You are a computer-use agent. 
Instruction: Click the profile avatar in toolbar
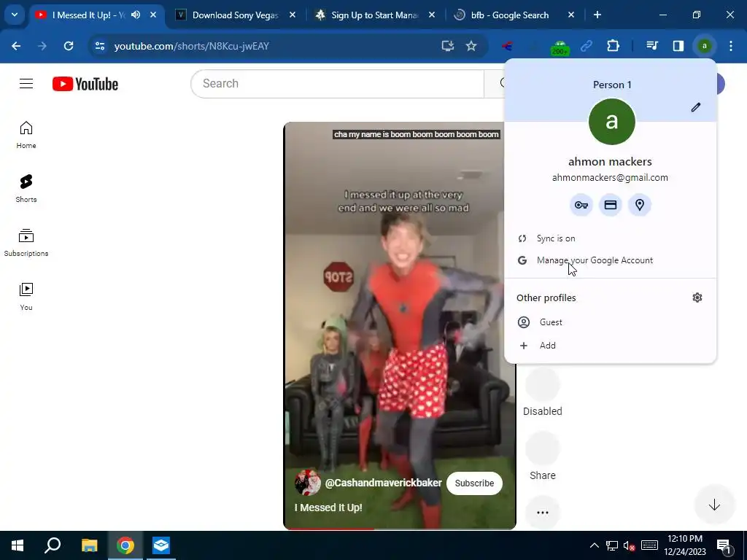click(x=705, y=46)
